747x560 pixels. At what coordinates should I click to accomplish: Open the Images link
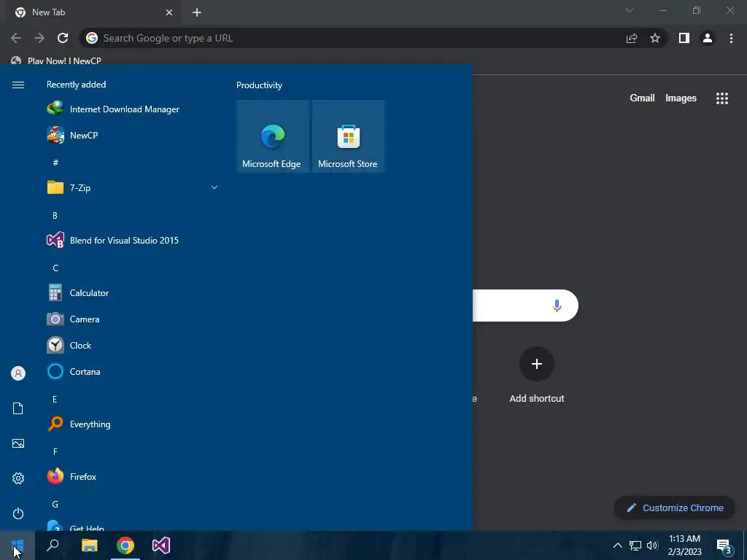point(681,98)
